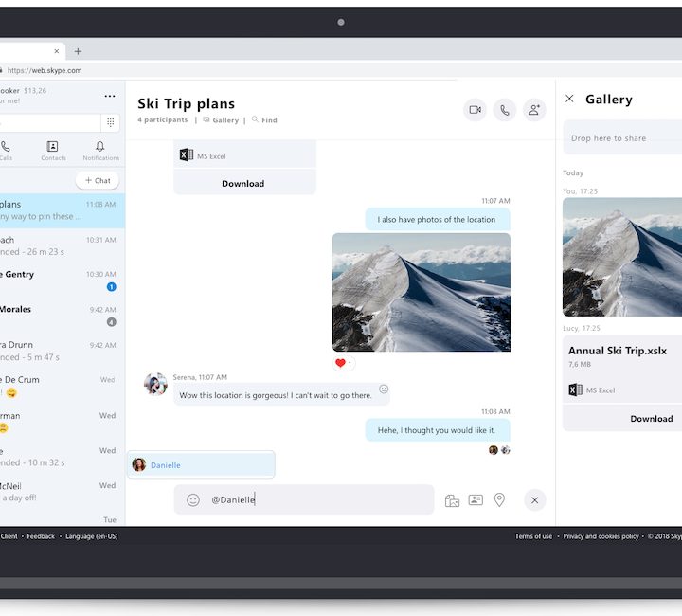Download the Excel file in chat
This screenshot has width=682, height=616.
[x=243, y=184]
